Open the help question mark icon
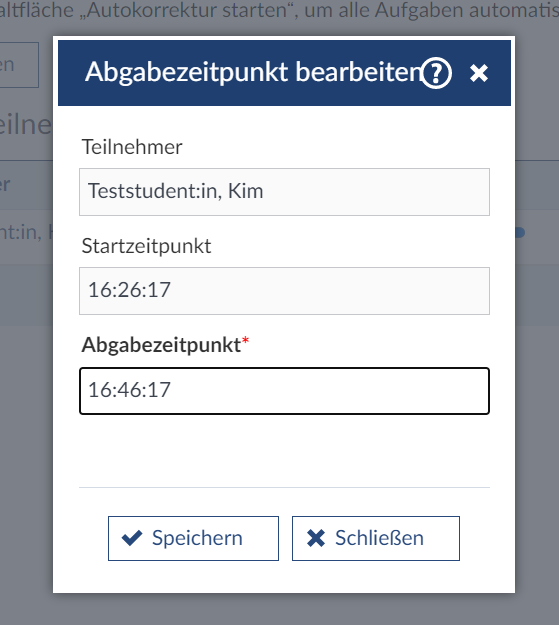This screenshot has width=559, height=625. 436,73
